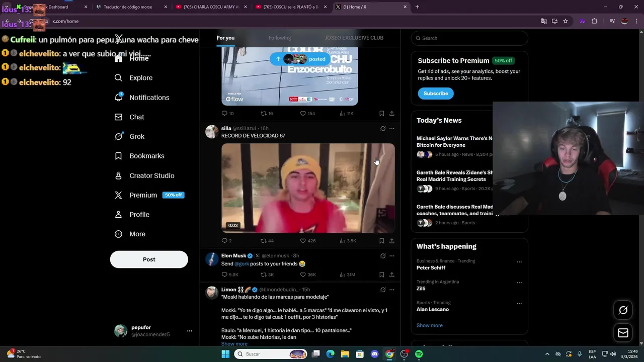Open Chat envelope in left sidebar
644x362 pixels.
[x=118, y=117]
